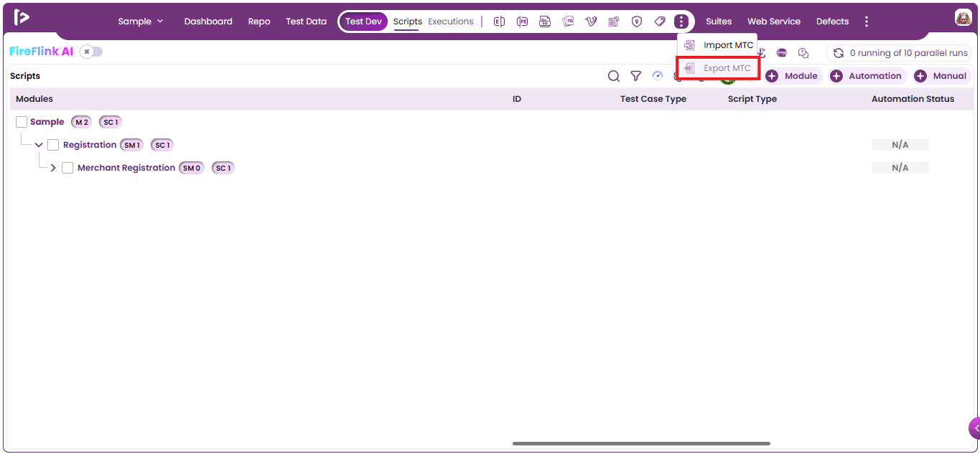
Task: Switch to the Scripts tab
Action: 408,22
